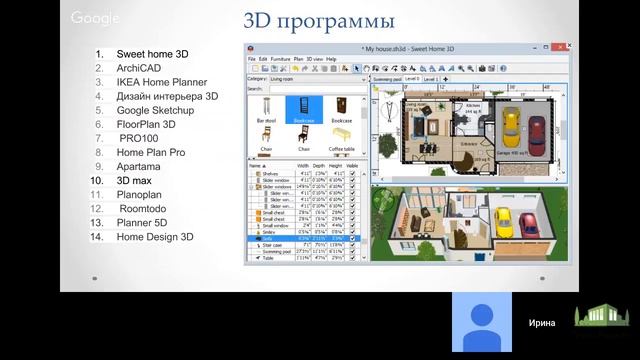
Task: Open the Edit menu
Action: (x=263, y=59)
